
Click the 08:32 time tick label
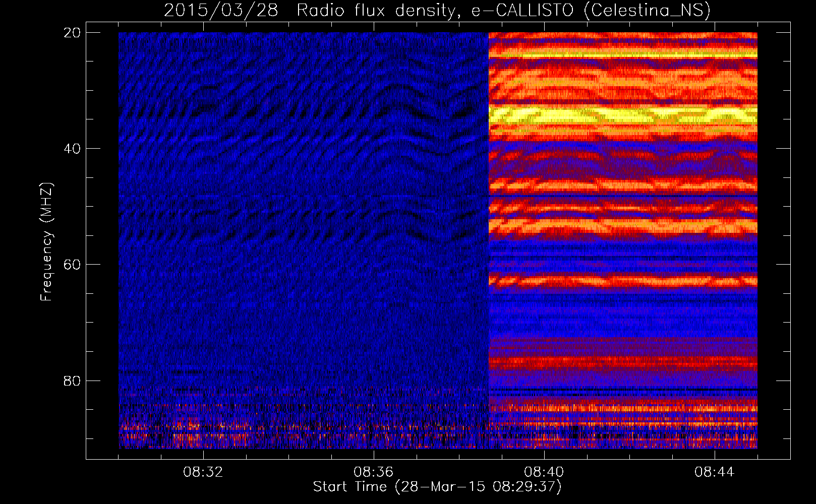pyautogui.click(x=203, y=472)
